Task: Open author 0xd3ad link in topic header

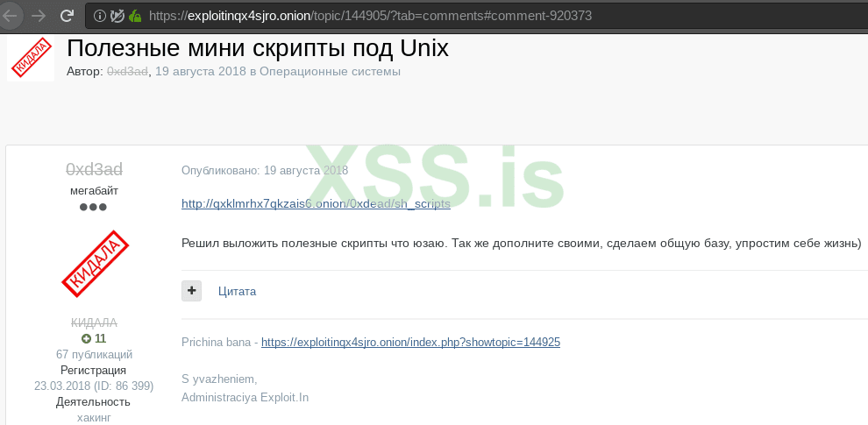Action: pos(127,71)
